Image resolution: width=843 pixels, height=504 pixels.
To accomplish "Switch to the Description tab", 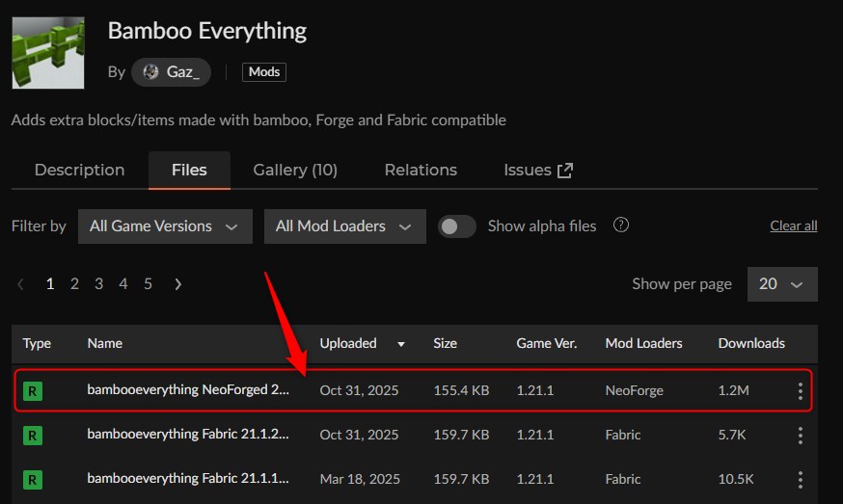I will click(79, 170).
